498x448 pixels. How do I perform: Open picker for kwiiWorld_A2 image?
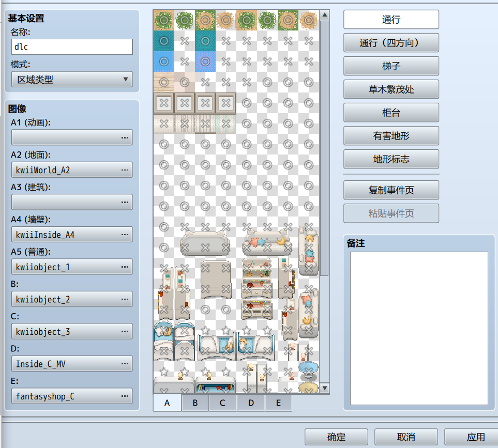(125, 170)
